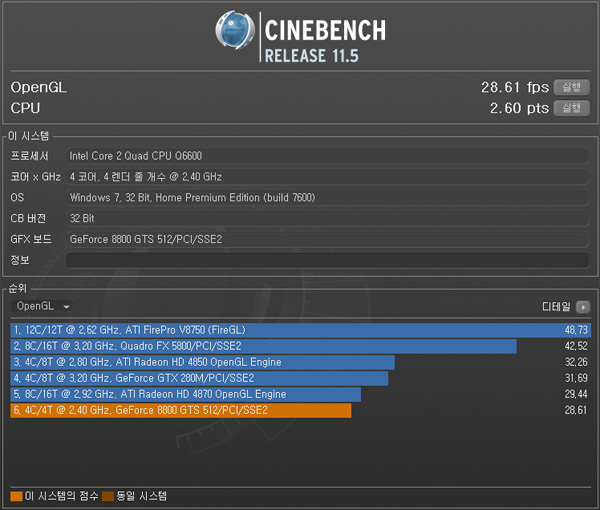This screenshot has height=510, width=600.
Task: Click the 42.52 score value
Action: [x=576, y=346]
